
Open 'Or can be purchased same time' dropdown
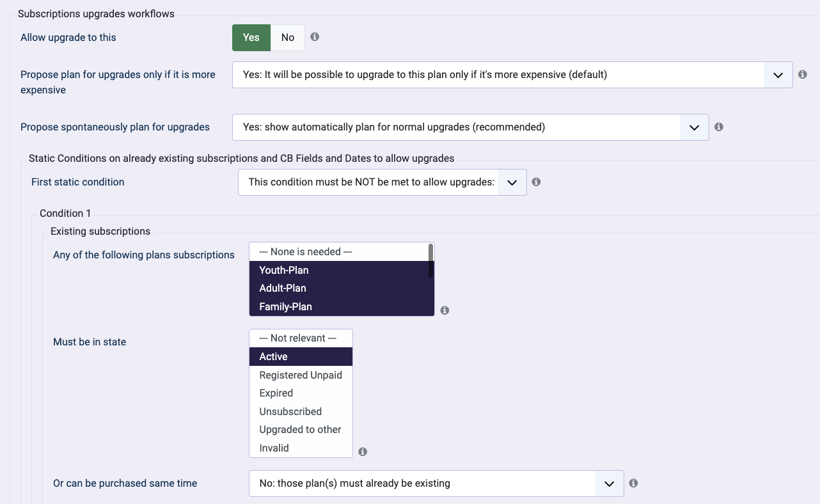pos(436,484)
